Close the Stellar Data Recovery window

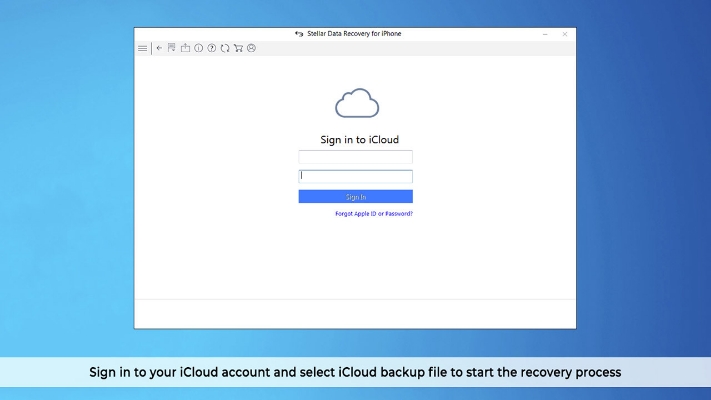click(x=565, y=34)
